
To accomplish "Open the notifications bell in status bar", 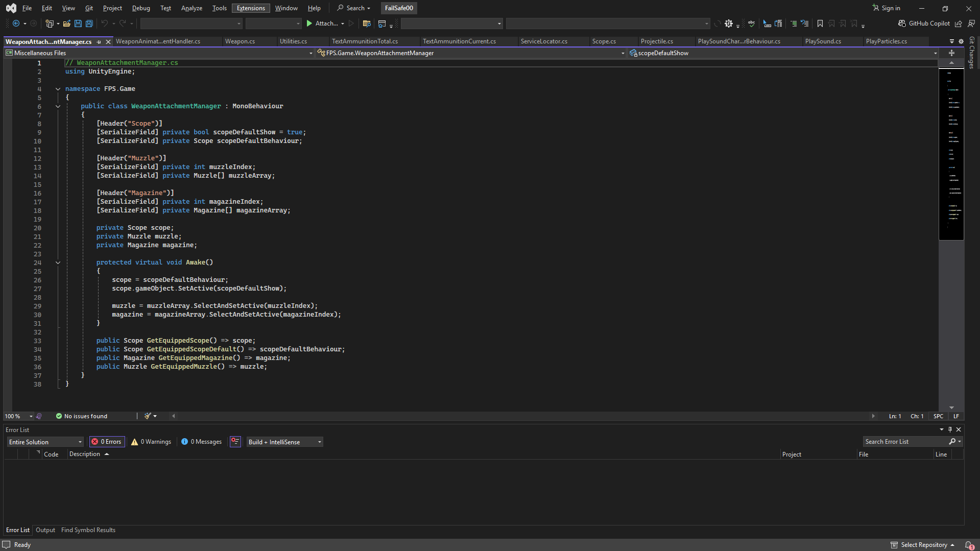I will pos(969,545).
